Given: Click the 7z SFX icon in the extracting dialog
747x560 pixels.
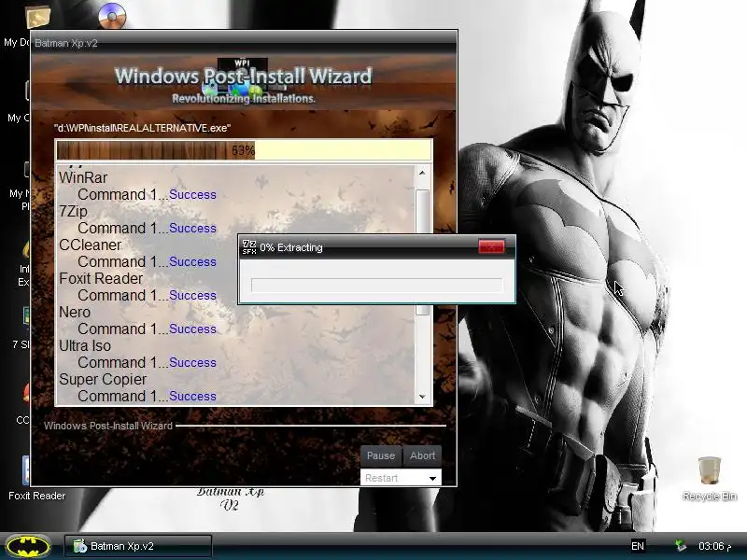Looking at the screenshot, I should 249,247.
